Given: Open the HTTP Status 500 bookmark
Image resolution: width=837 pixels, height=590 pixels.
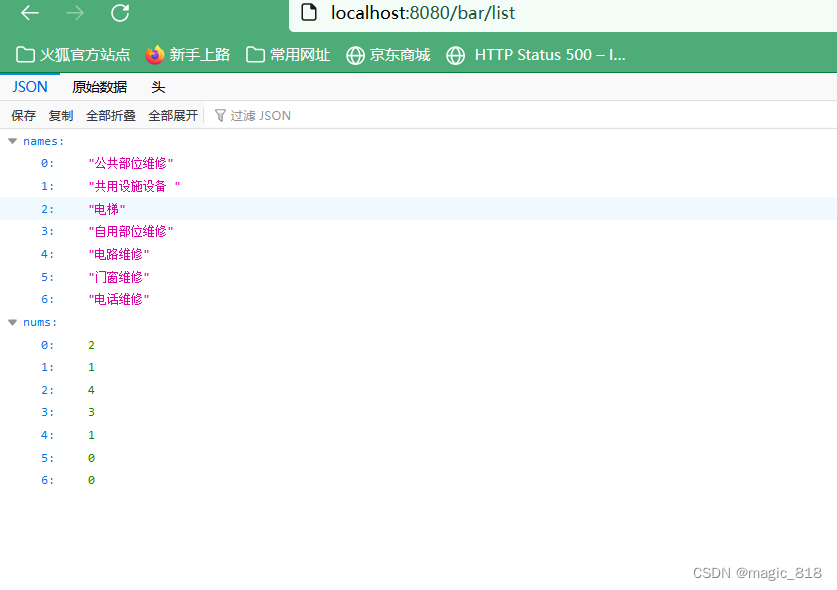Looking at the screenshot, I should coord(535,54).
